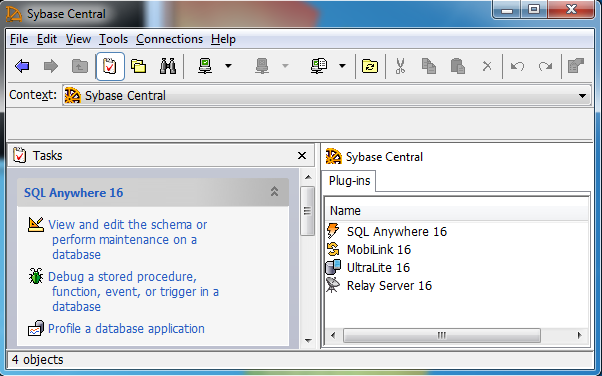Open the Connections menu

tap(169, 39)
